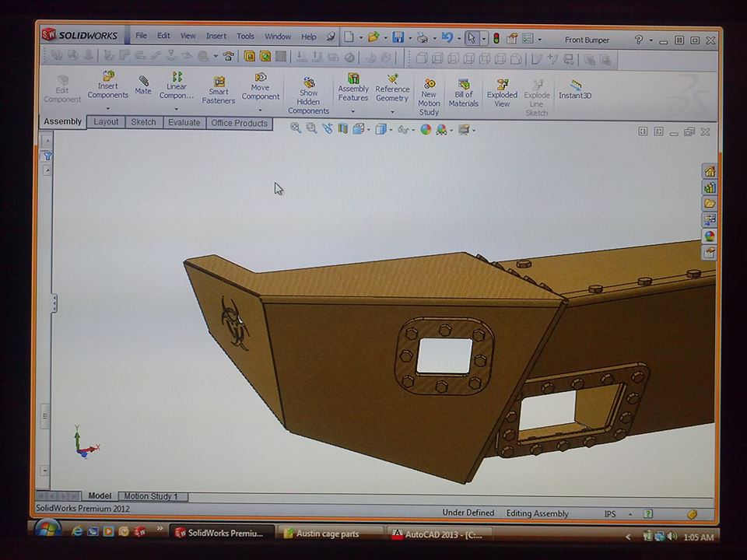Start a New Motion Study
Screen dimensions: 747x560
pos(429,98)
